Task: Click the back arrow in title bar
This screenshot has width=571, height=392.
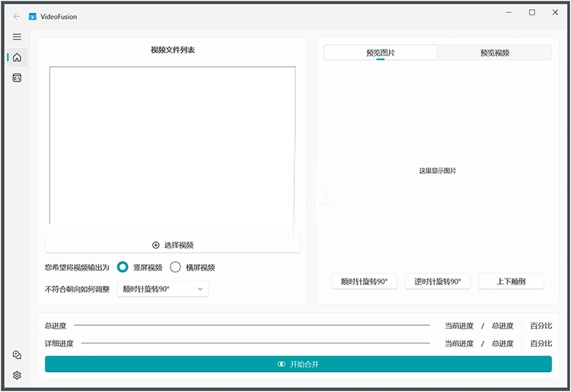Action: coord(17,16)
